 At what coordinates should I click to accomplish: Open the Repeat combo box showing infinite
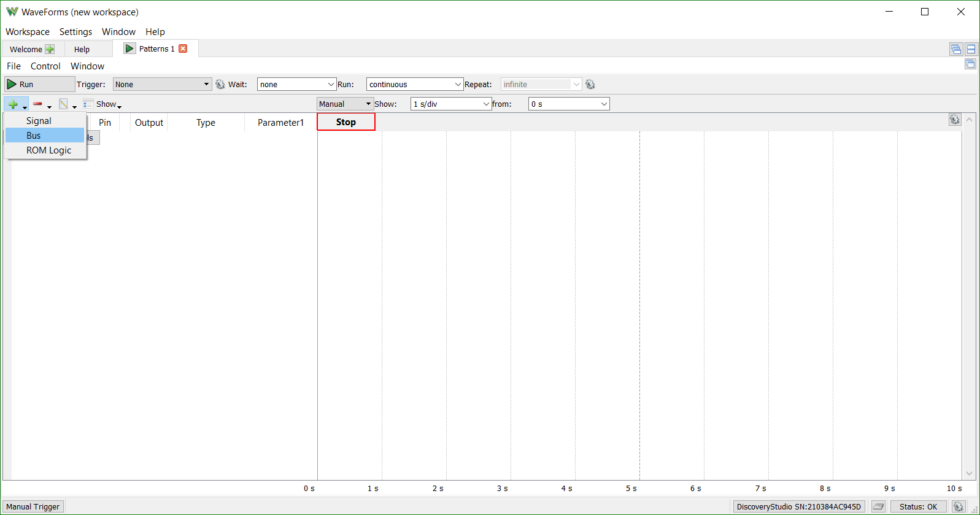[x=541, y=85]
